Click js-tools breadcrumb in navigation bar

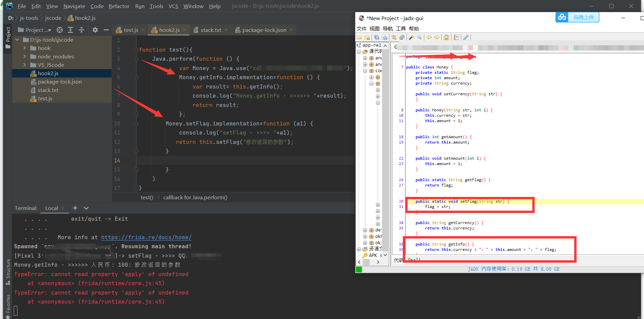[x=29, y=18]
